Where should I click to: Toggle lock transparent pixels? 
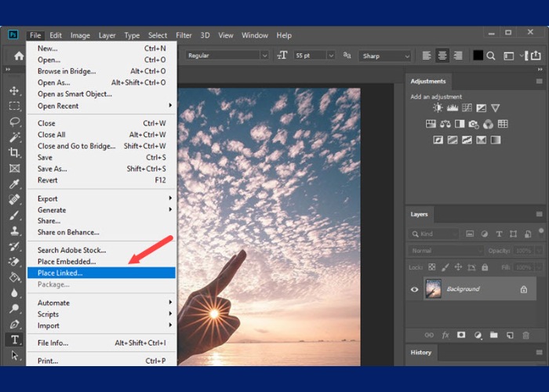[431, 267]
